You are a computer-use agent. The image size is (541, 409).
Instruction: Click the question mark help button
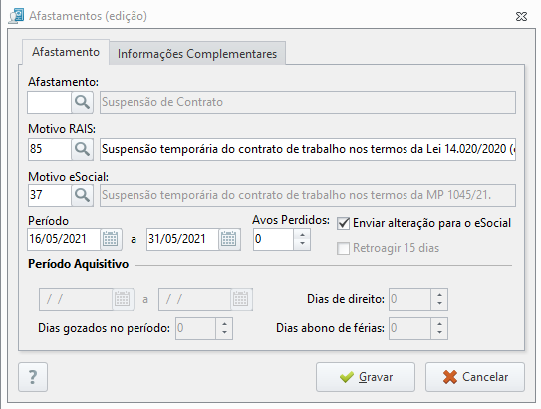(x=33, y=377)
